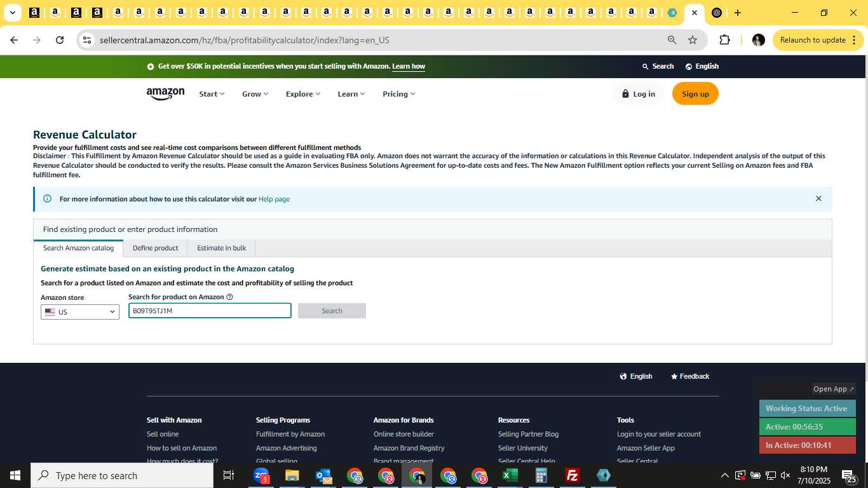Click the globe icon next to English in top bar

[689, 66]
